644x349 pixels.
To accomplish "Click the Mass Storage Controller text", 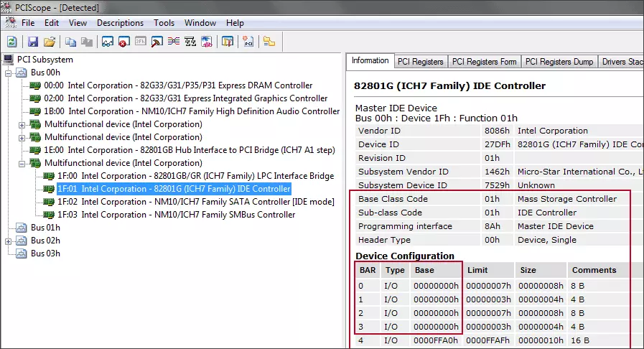I will pyautogui.click(x=567, y=199).
